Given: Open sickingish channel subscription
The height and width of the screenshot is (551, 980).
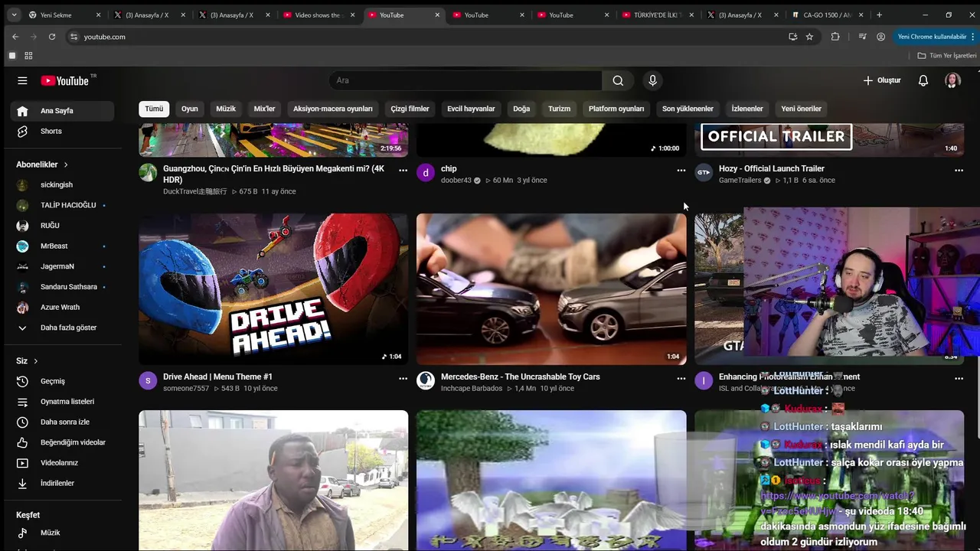Looking at the screenshot, I should tap(63, 184).
